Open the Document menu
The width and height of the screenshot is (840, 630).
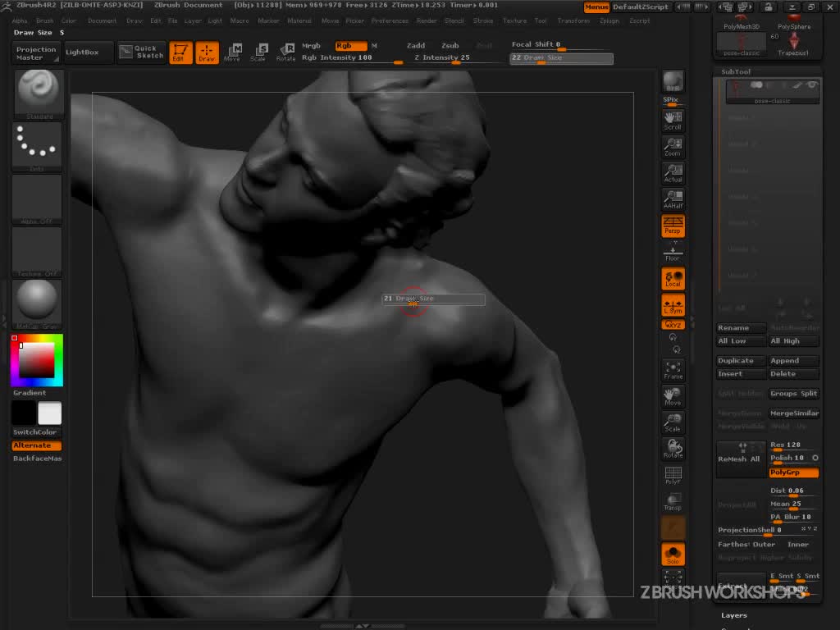102,21
